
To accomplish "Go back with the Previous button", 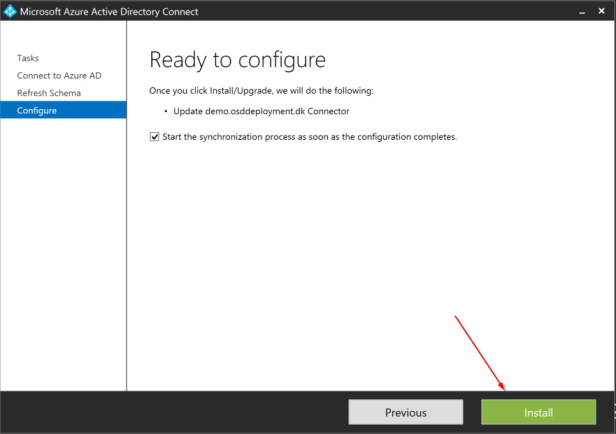I will 405,412.
